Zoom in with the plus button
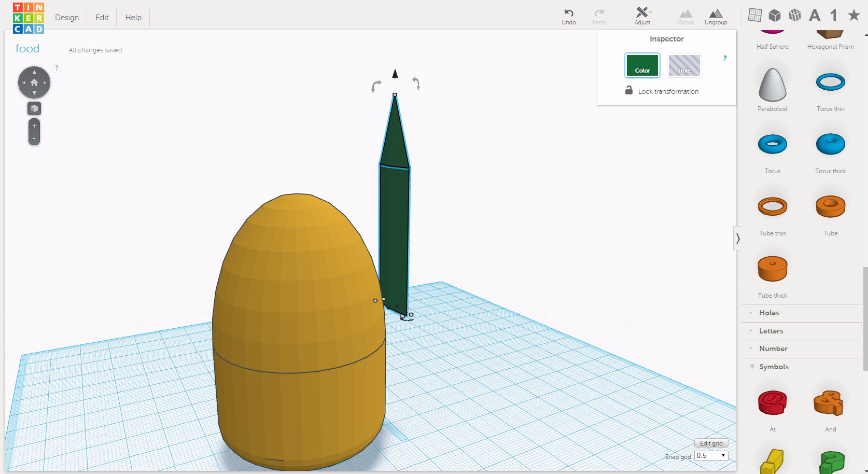 coord(34,126)
